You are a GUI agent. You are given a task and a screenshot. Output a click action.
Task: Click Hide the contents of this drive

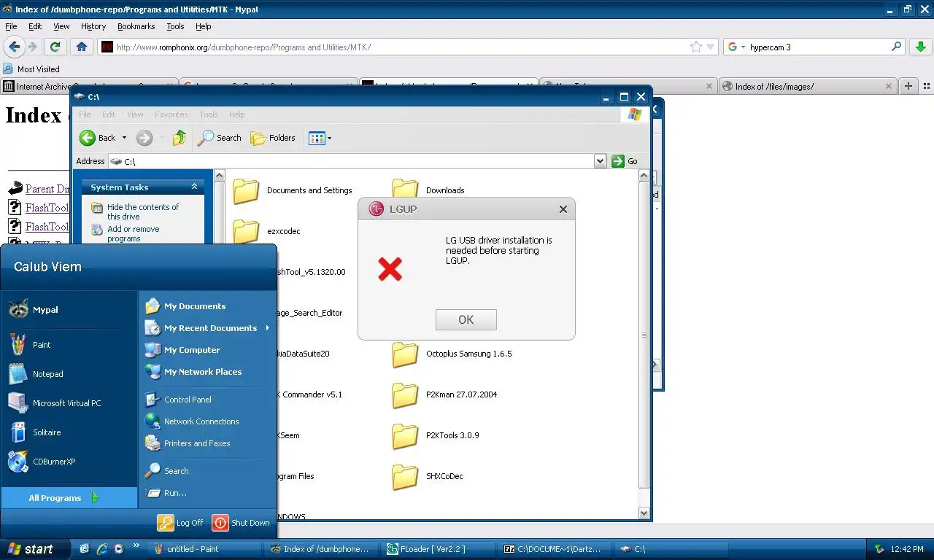[143, 211]
